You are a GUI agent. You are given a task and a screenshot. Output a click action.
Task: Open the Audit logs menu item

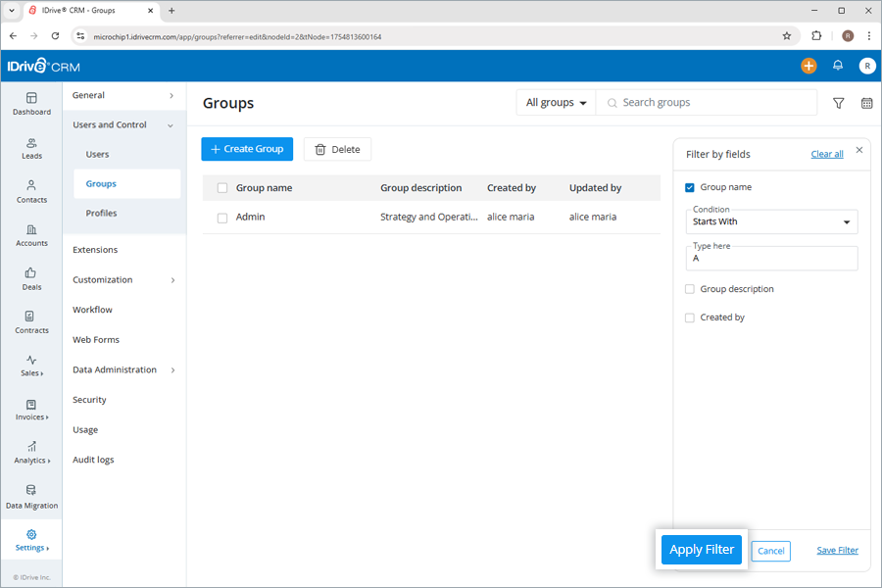click(x=93, y=459)
